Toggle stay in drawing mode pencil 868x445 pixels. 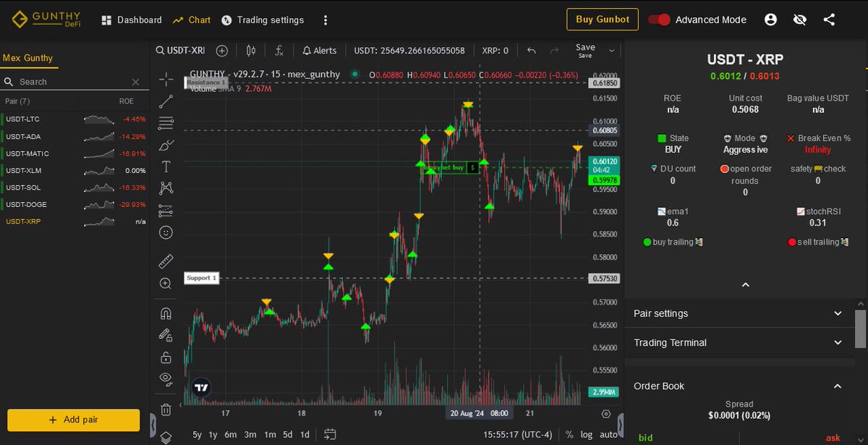click(x=166, y=335)
